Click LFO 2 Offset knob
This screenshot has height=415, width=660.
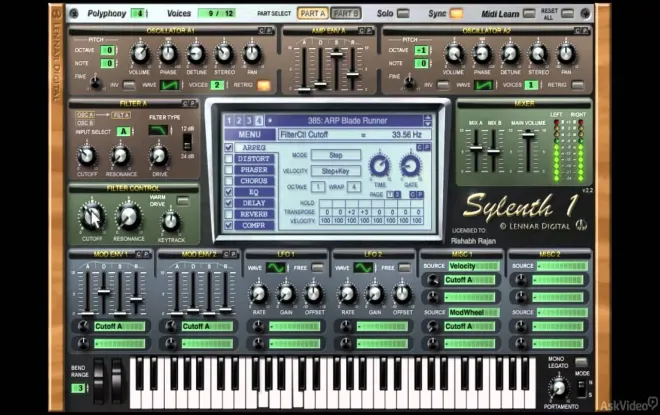click(402, 294)
